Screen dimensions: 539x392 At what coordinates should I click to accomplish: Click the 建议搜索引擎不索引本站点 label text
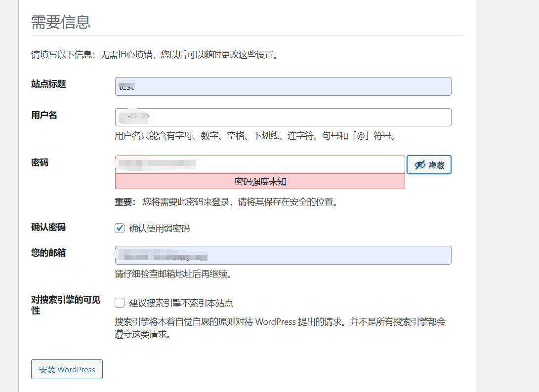point(181,303)
